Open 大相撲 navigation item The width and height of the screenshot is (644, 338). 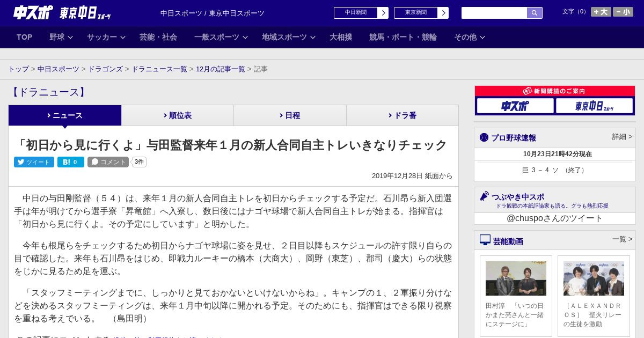341,37
